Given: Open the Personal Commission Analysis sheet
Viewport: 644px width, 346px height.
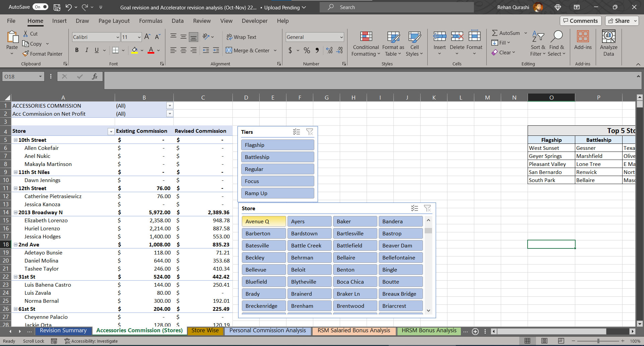Looking at the screenshot, I should point(267,330).
